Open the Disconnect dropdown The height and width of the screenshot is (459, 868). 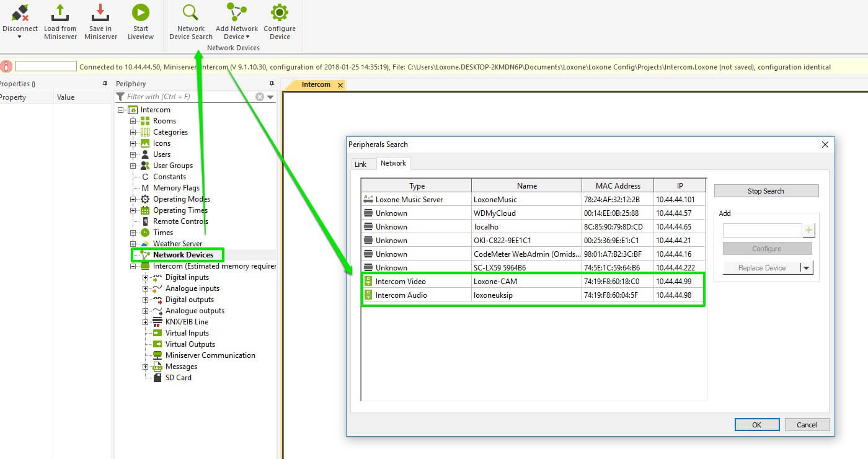[x=19, y=37]
